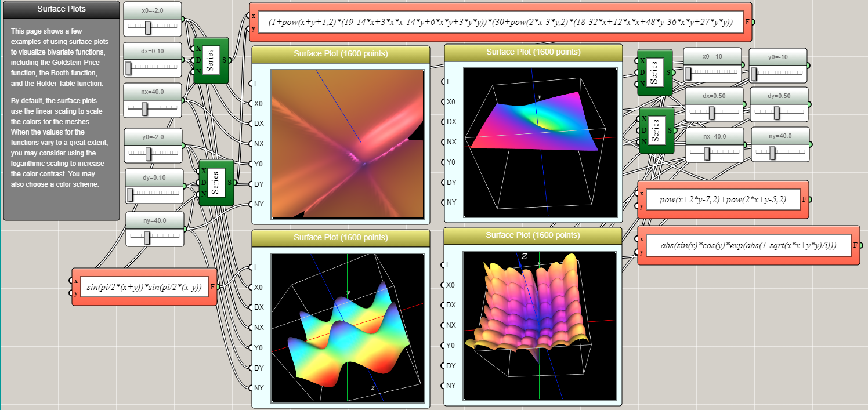
Task: Click the sin(pi/2*(x+y)) formula field
Action: [143, 286]
